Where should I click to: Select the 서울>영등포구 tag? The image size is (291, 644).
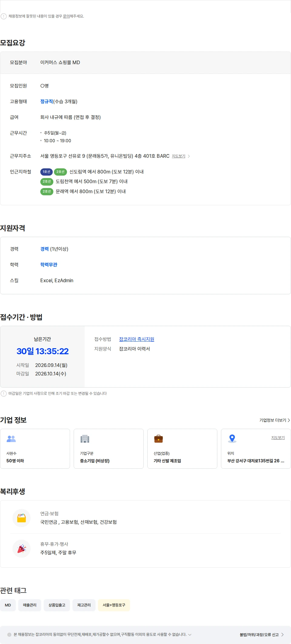coord(114,605)
